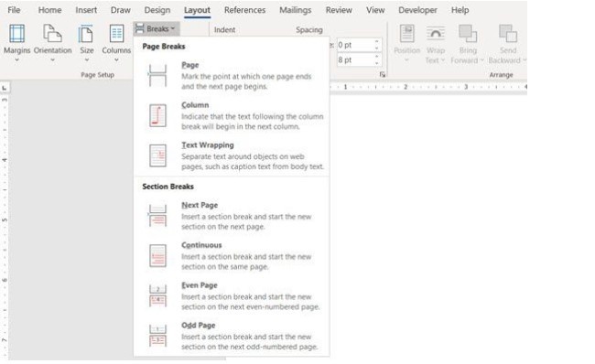595x364 pixels.
Task: Insert a Continuous section break
Action: 232,255
